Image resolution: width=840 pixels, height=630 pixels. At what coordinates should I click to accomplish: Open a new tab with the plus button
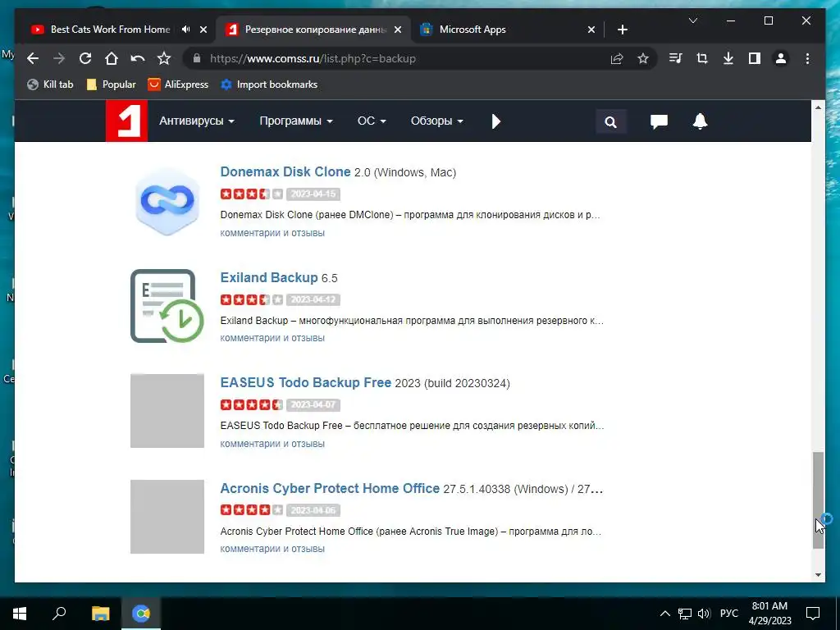tap(622, 30)
